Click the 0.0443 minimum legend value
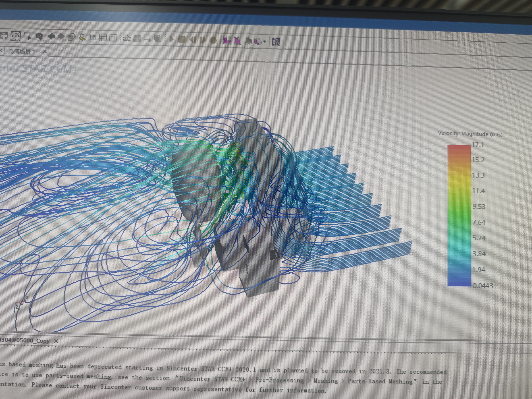The image size is (532, 399). click(x=483, y=286)
